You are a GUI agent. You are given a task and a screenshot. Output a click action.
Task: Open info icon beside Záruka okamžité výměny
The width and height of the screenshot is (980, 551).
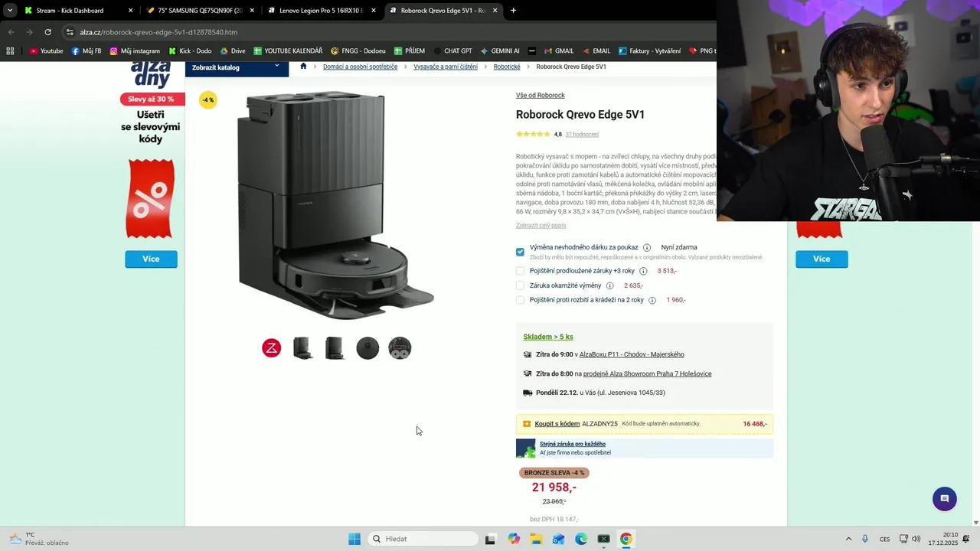609,285
